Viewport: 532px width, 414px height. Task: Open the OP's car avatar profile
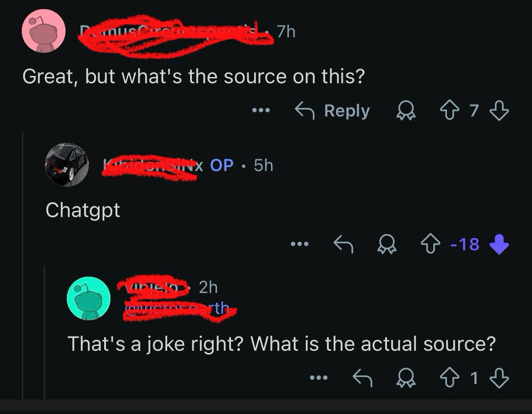[x=67, y=165]
